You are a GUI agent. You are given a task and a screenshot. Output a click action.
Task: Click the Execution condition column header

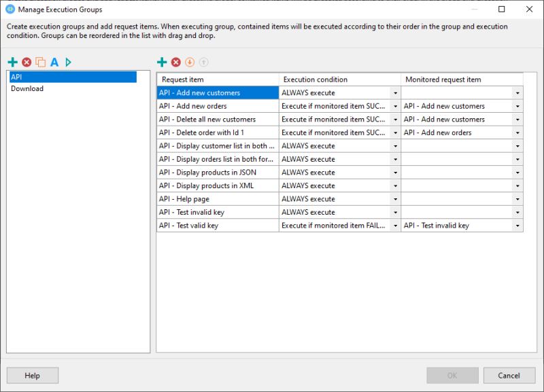[x=340, y=79]
